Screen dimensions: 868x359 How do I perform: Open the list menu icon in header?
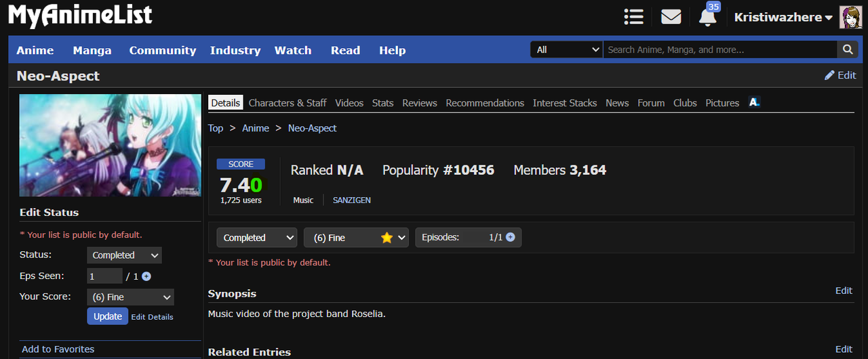pos(633,17)
